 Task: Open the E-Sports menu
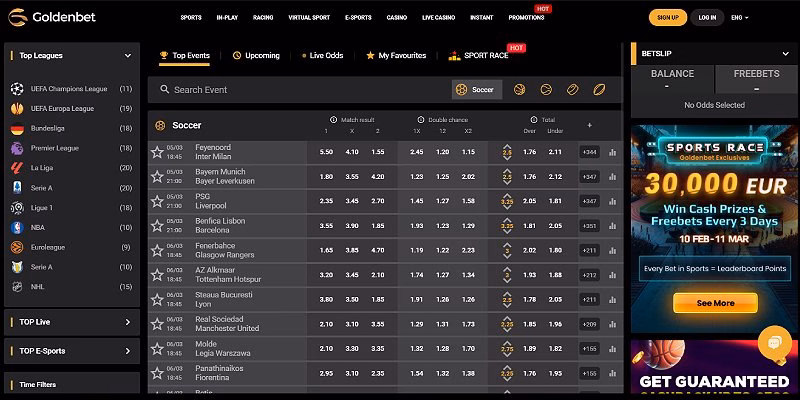358,17
